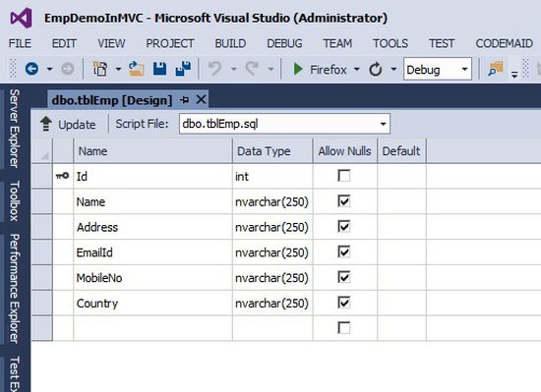Viewport: 541px width, 392px height.
Task: Open the TEST menu
Action: (x=442, y=43)
